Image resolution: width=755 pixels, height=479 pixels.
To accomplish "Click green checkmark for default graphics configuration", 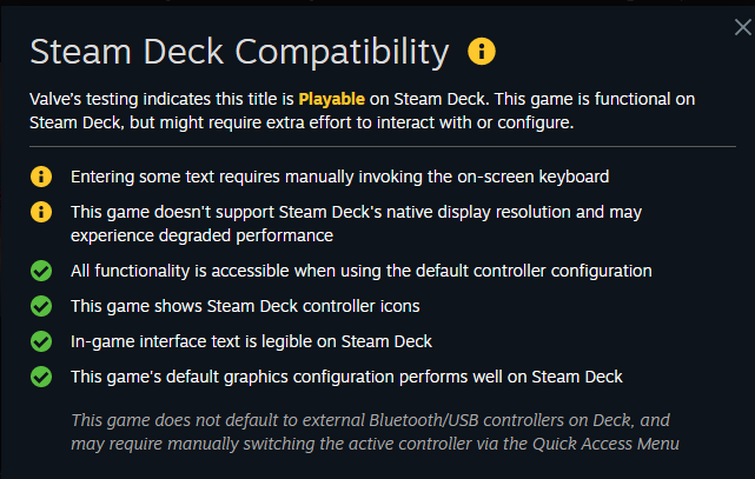I will [41, 376].
